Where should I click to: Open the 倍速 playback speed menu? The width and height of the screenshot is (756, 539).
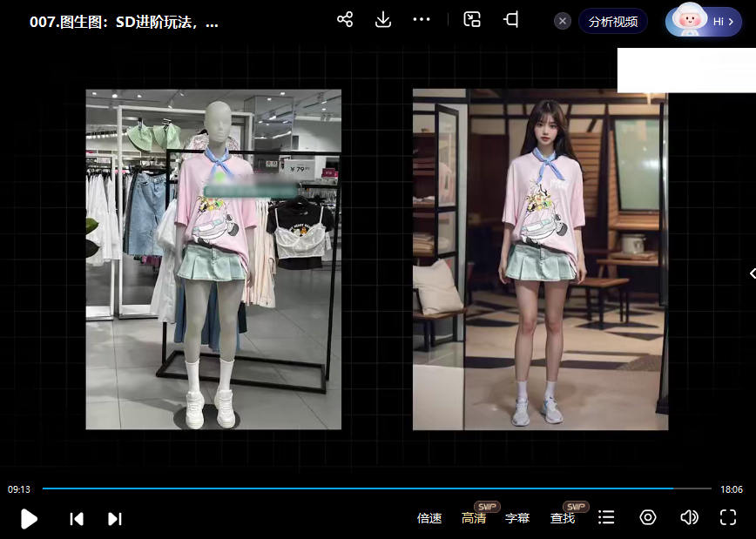[x=429, y=519]
